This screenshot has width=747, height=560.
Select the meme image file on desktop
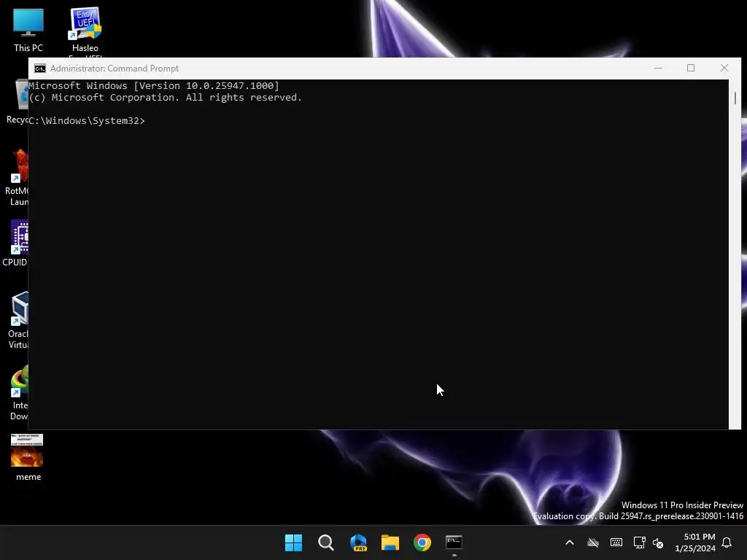tap(28, 457)
